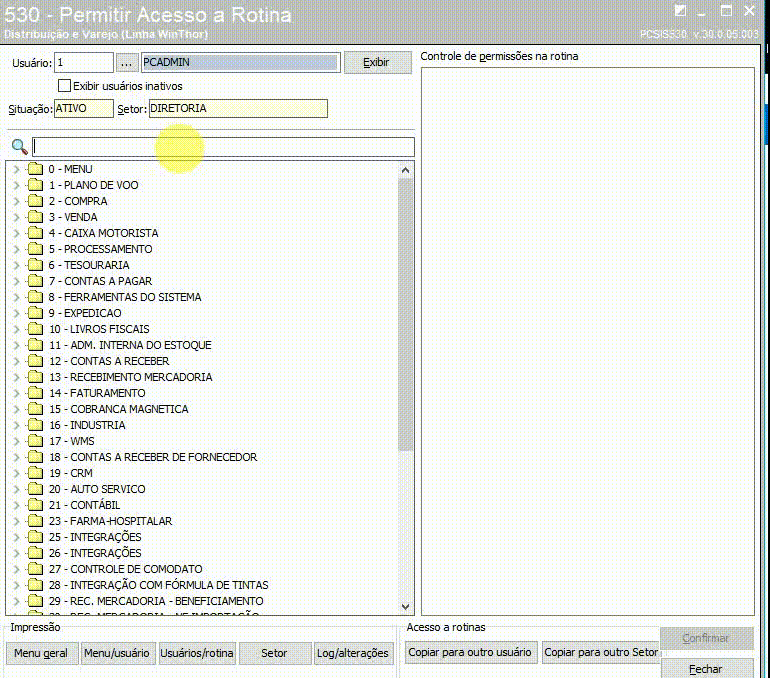Click the Menu/usuário button
The image size is (770, 678).
(x=117, y=653)
